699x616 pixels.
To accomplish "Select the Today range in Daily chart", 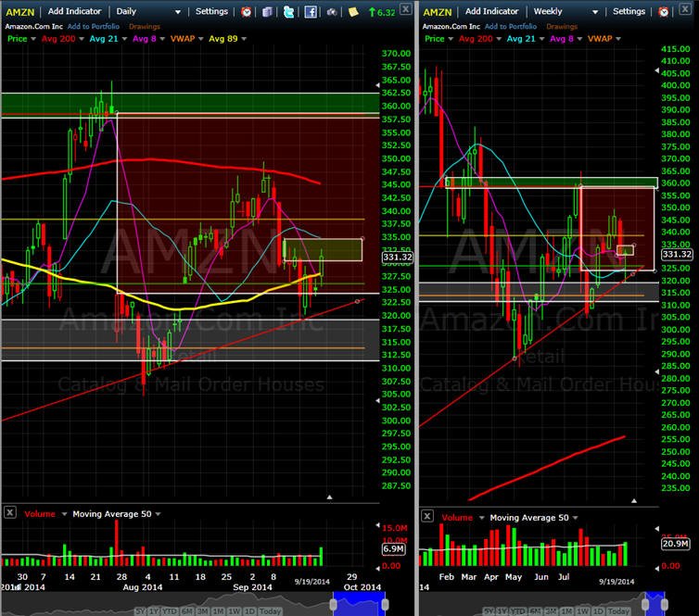I will tap(270, 611).
